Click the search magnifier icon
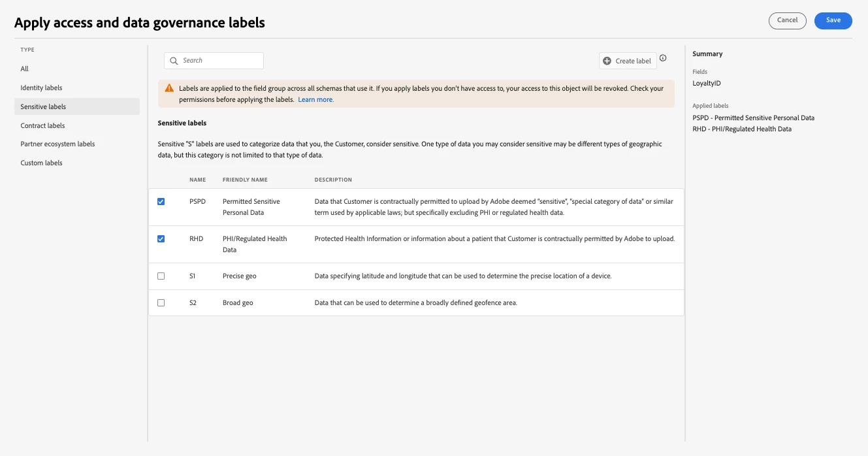The image size is (868, 456). [x=174, y=61]
